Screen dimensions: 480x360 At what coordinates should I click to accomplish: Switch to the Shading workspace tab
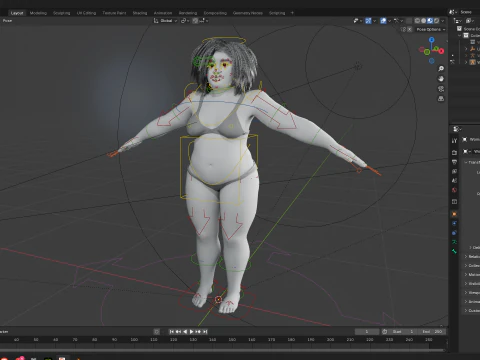pyautogui.click(x=140, y=13)
